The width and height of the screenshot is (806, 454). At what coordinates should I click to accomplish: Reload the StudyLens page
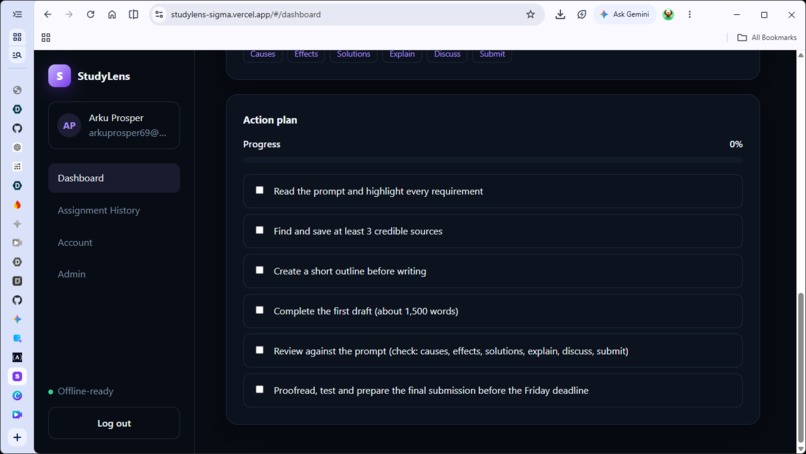pyautogui.click(x=90, y=14)
